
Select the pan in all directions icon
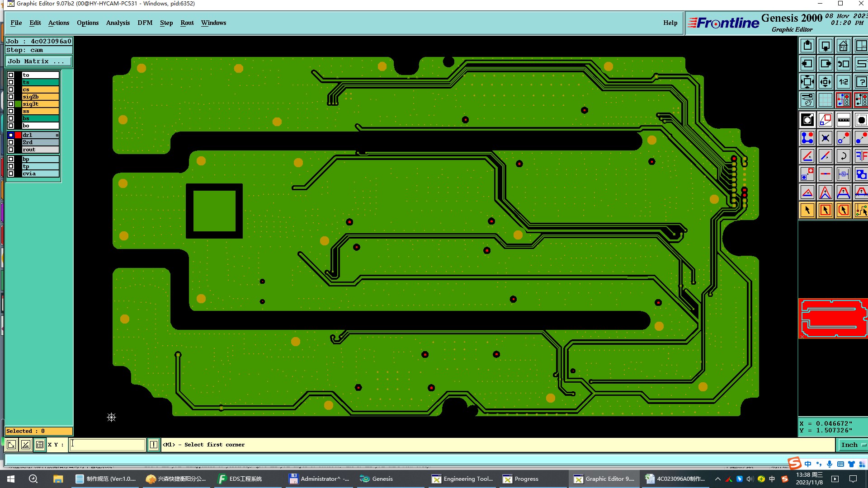click(825, 82)
